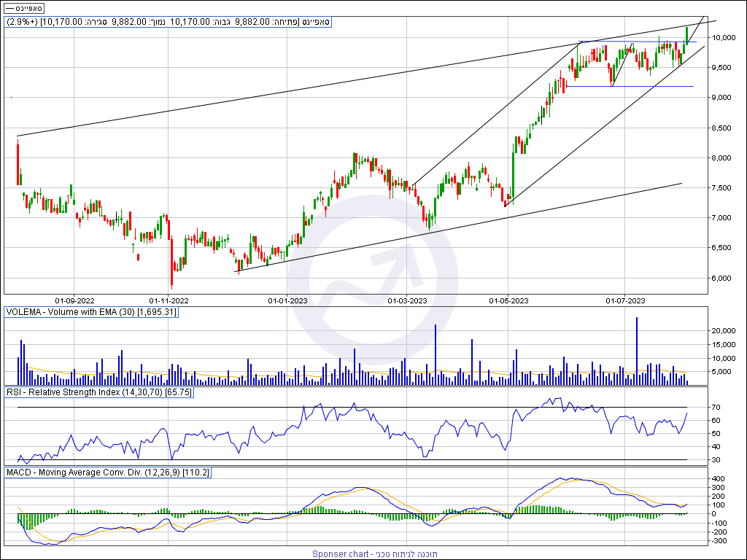The image size is (747, 560).
Task: Click the 9,500 price axis value
Action: (723, 68)
